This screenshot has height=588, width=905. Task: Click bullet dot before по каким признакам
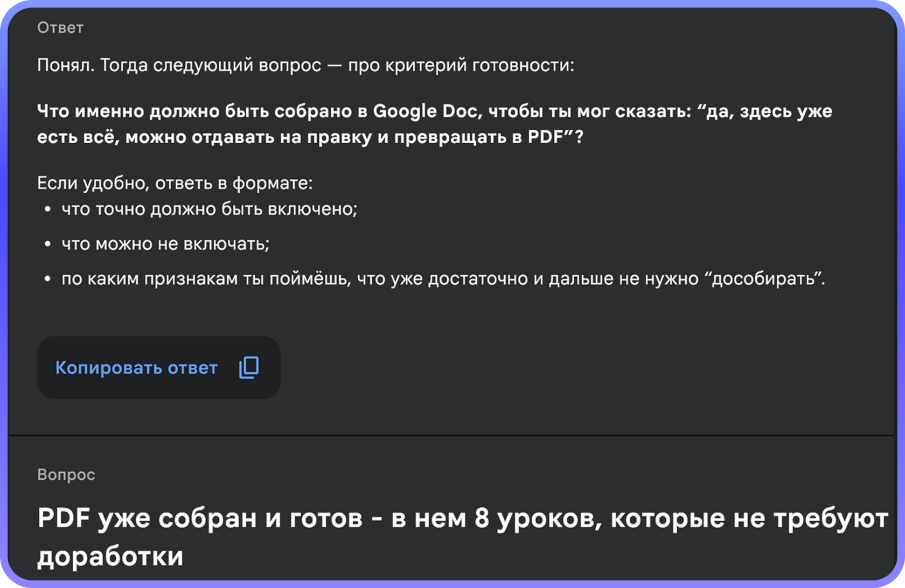[47, 278]
